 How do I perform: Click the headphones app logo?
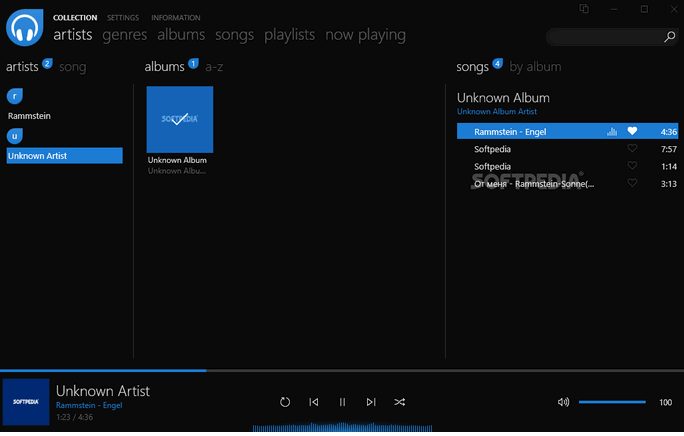coord(25,27)
